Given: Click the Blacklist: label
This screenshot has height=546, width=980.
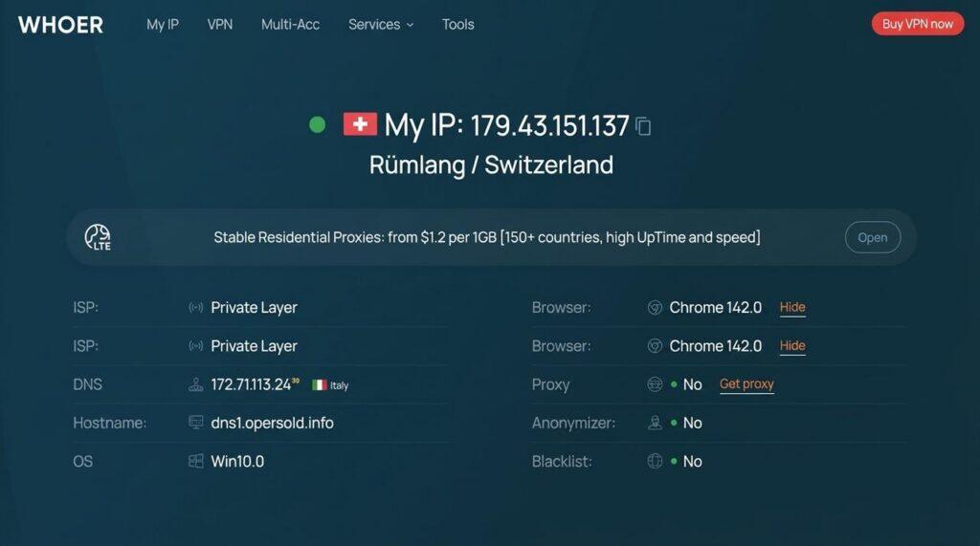Looking at the screenshot, I should pos(561,461).
